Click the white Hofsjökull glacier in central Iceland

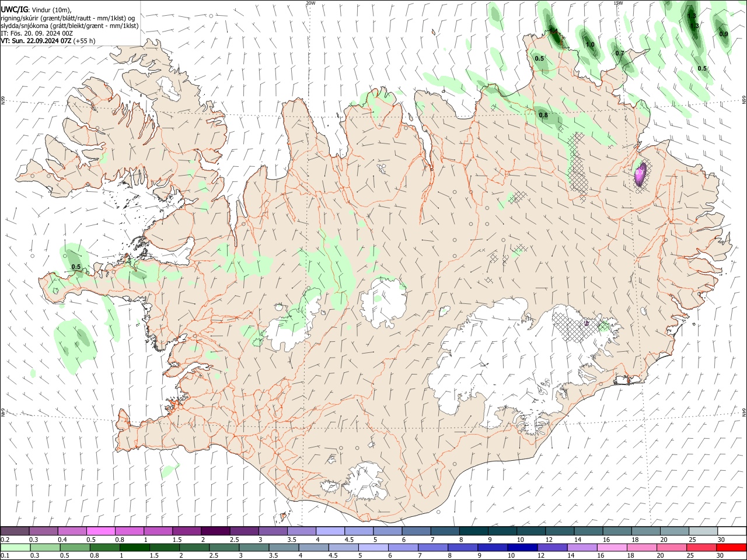(x=382, y=302)
